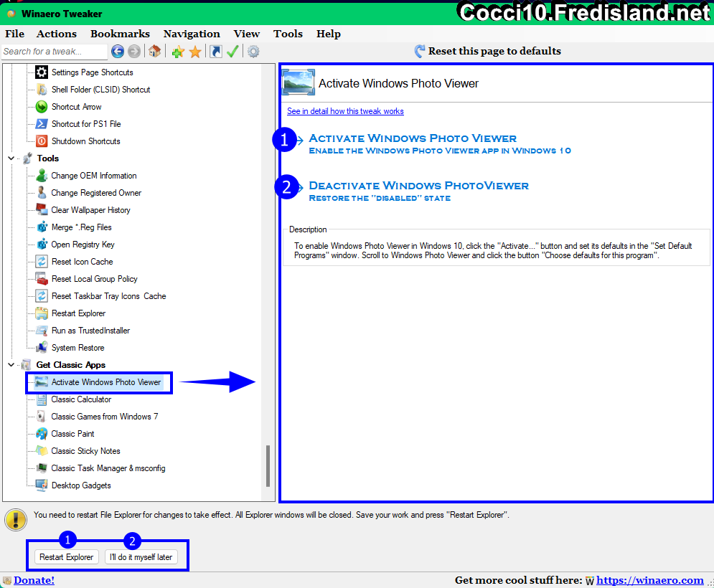This screenshot has width=714, height=588.
Task: Open bookmarks via the gold star icon
Action: coord(195,52)
